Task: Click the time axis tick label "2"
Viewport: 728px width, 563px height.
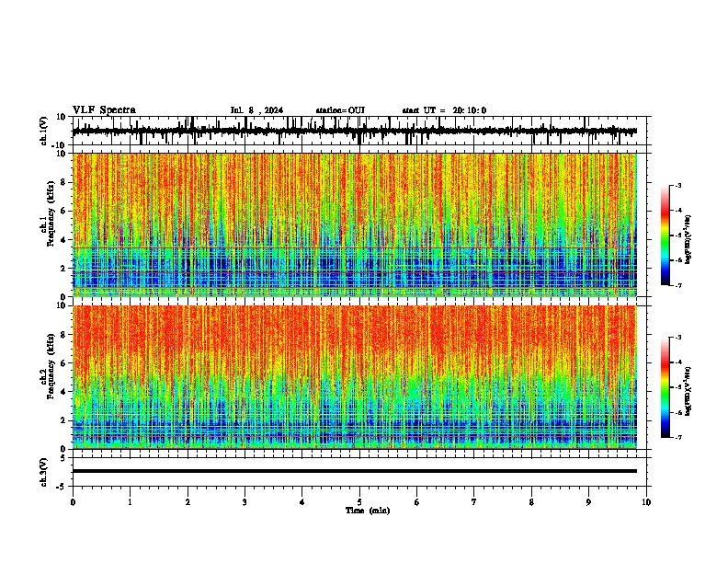Action: pos(188,502)
